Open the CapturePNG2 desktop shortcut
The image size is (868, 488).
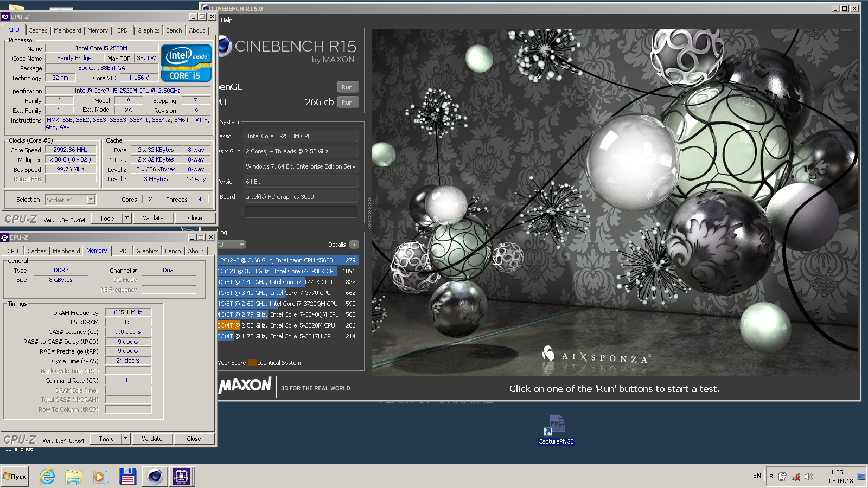(x=556, y=429)
